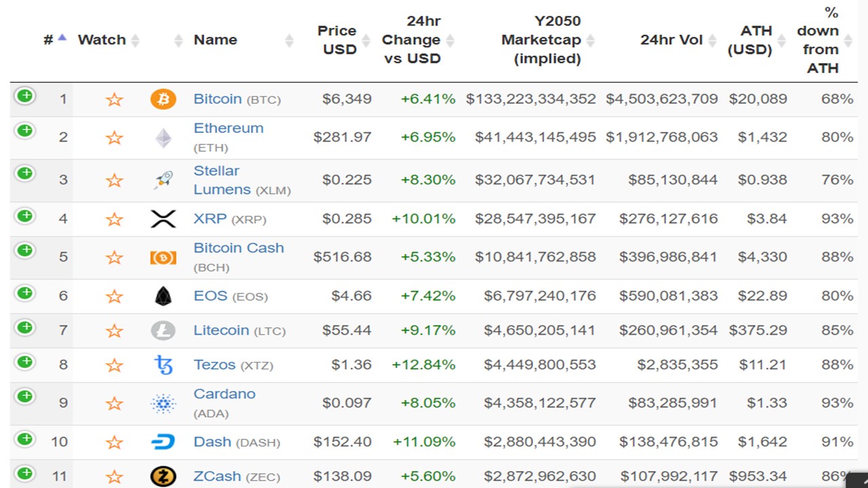Expand the Dash row with the green plus
This screenshot has width=868, height=488.
click(x=25, y=439)
